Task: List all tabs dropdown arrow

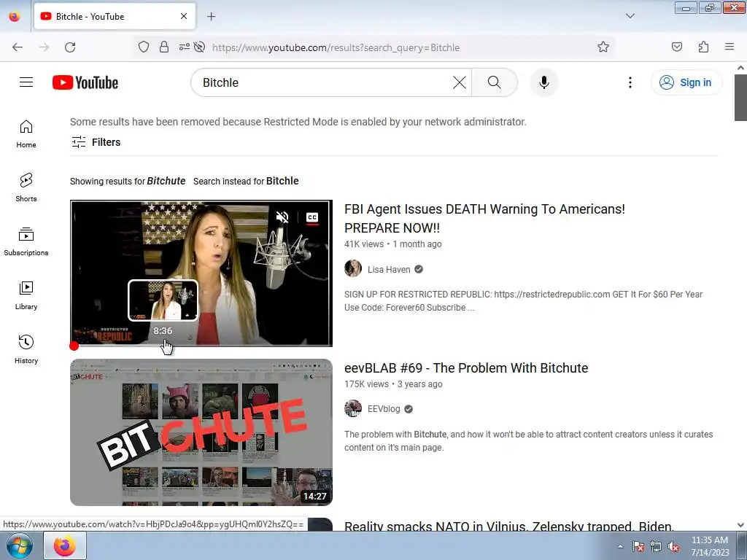Action: (x=630, y=16)
